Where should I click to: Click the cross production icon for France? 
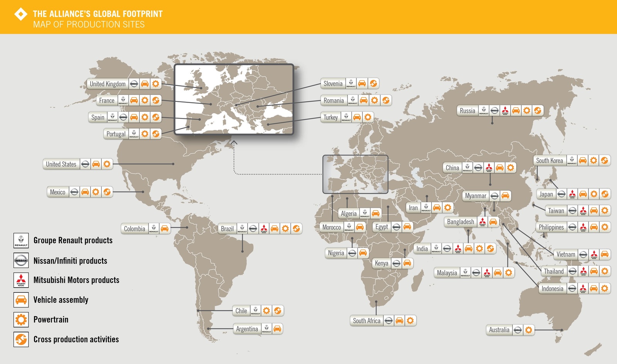tap(155, 100)
